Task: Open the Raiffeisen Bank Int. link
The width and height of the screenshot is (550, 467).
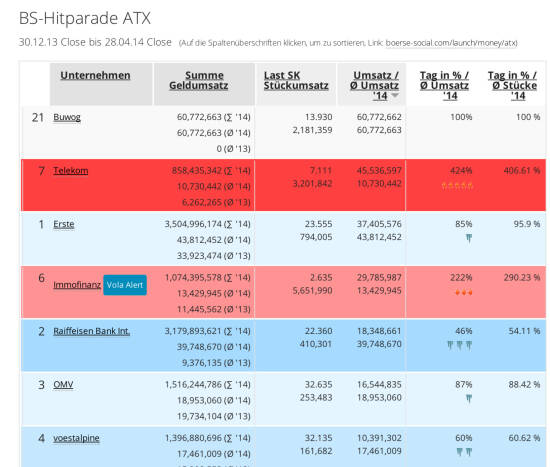Action: 92,331
